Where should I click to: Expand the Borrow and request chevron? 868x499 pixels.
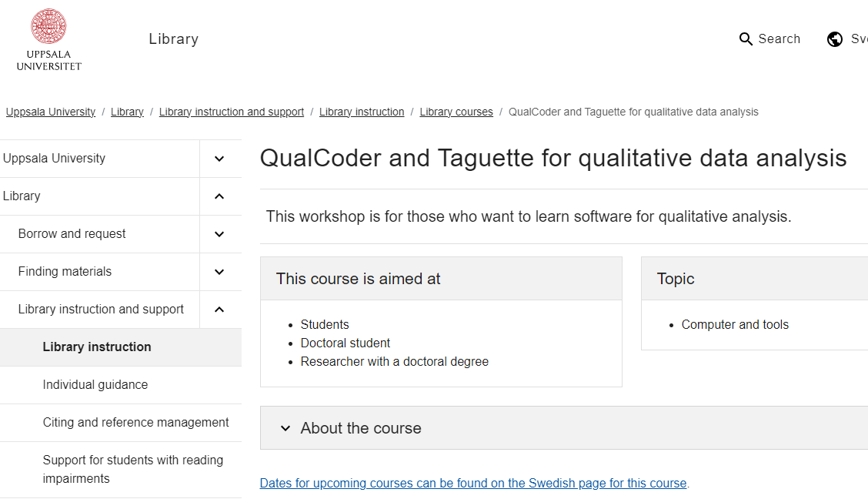(219, 234)
